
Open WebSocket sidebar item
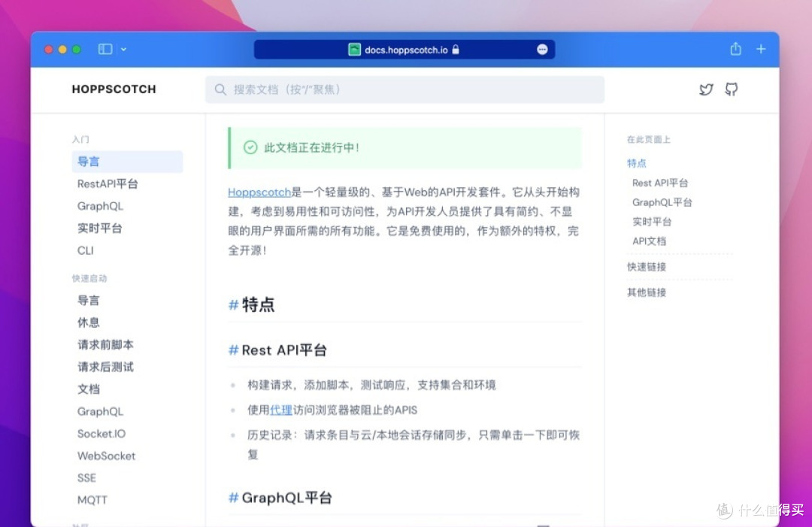click(106, 456)
